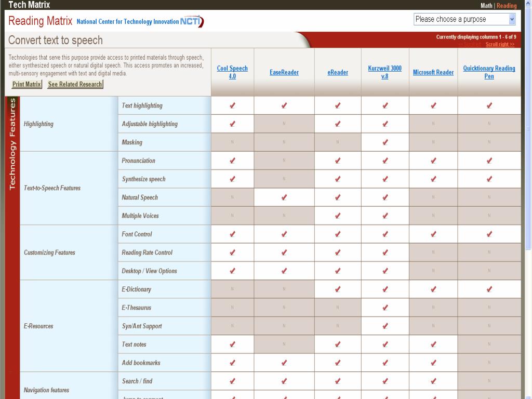Select the 'Adjustable highlighting' row label
The height and width of the screenshot is (399, 532).
point(150,124)
